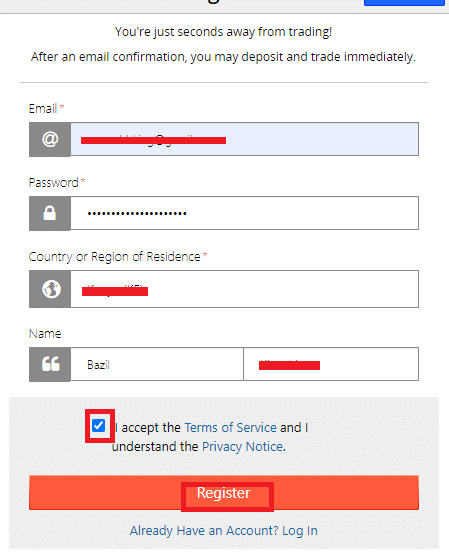The height and width of the screenshot is (557, 449).
Task: Open the Privacy Notice link
Action: tap(243, 447)
